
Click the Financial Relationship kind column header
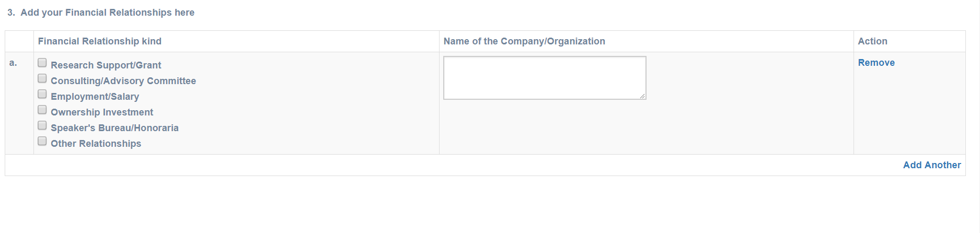pyautogui.click(x=99, y=41)
